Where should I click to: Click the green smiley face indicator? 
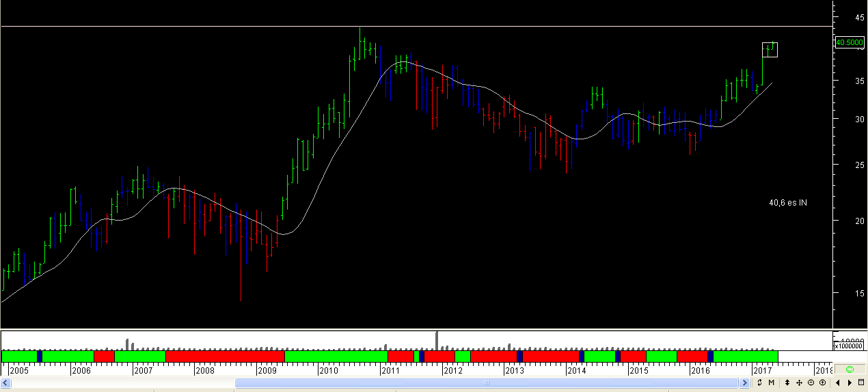(850, 369)
